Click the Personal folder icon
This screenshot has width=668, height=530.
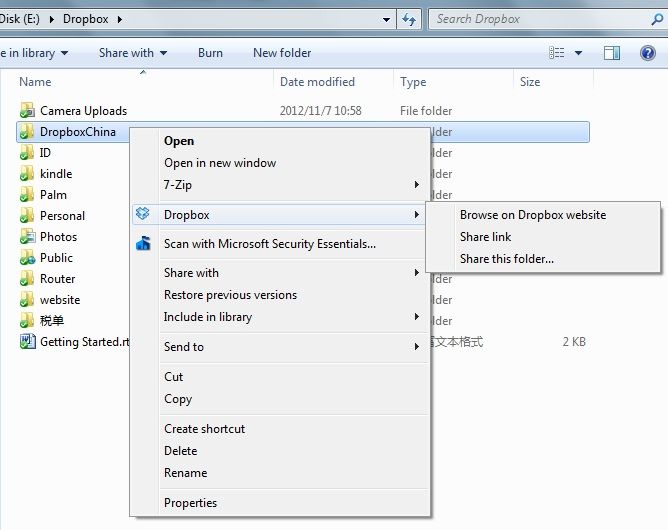click(x=27, y=216)
